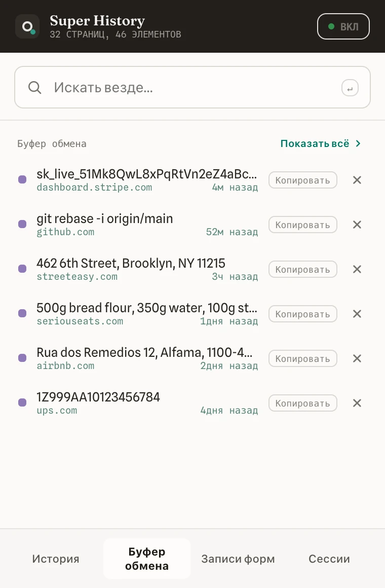Open the Записи форм tab
The image size is (385, 588).
click(x=238, y=559)
